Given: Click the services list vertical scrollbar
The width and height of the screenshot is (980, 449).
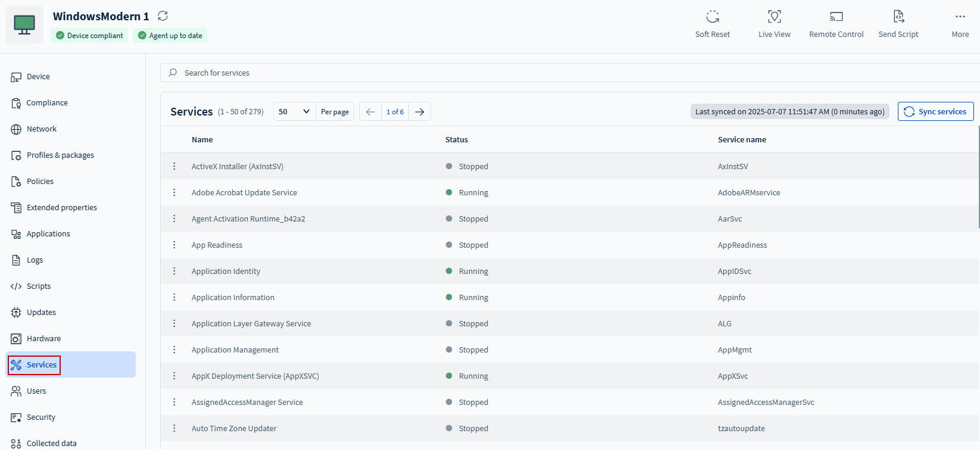Looking at the screenshot, I should pos(978,179).
